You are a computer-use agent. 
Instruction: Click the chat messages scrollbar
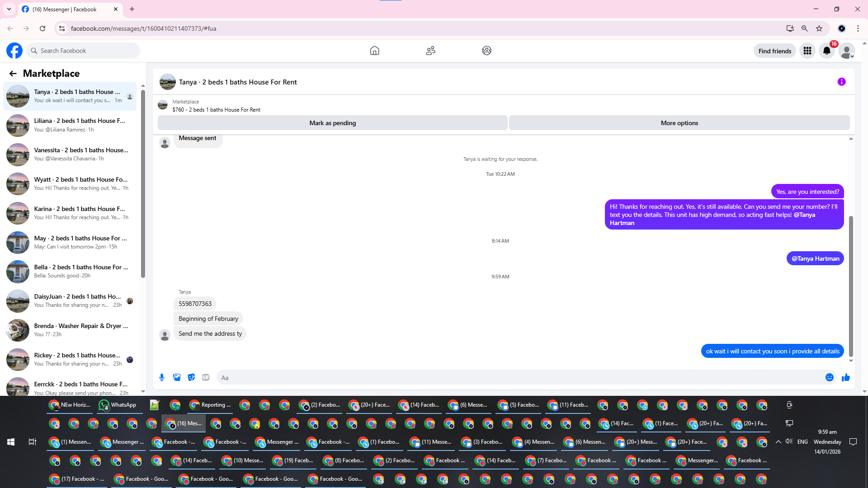(851, 286)
